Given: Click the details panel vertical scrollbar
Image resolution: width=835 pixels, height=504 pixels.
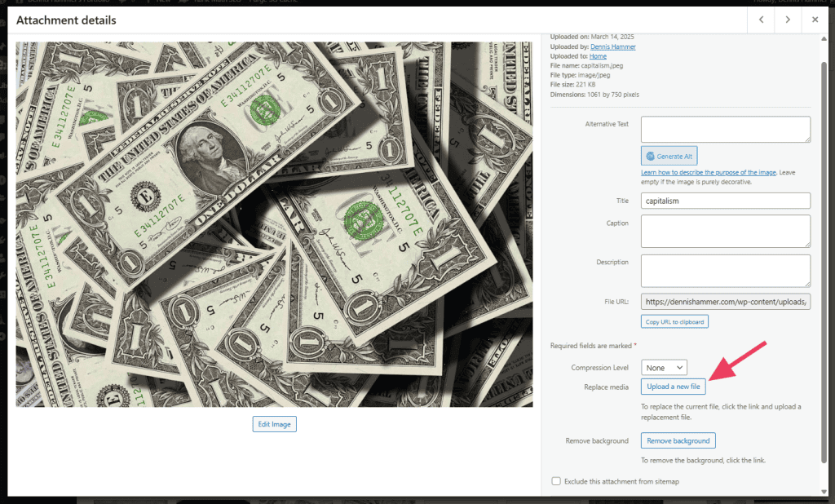Looking at the screenshot, I should pos(824,261).
